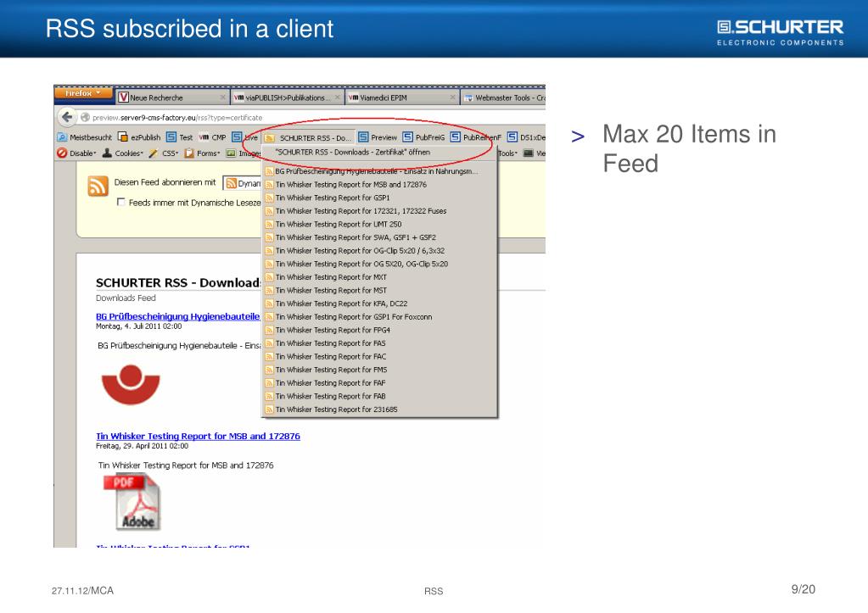Open feed item Tin Whisker Report for MXT
This screenshot has height=613, width=868.
pyautogui.click(x=380, y=278)
